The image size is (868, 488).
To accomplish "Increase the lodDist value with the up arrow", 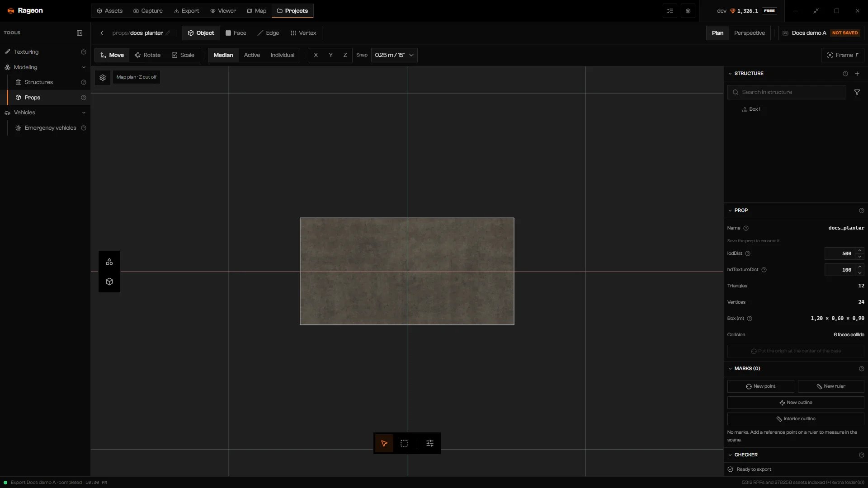I will pyautogui.click(x=860, y=250).
